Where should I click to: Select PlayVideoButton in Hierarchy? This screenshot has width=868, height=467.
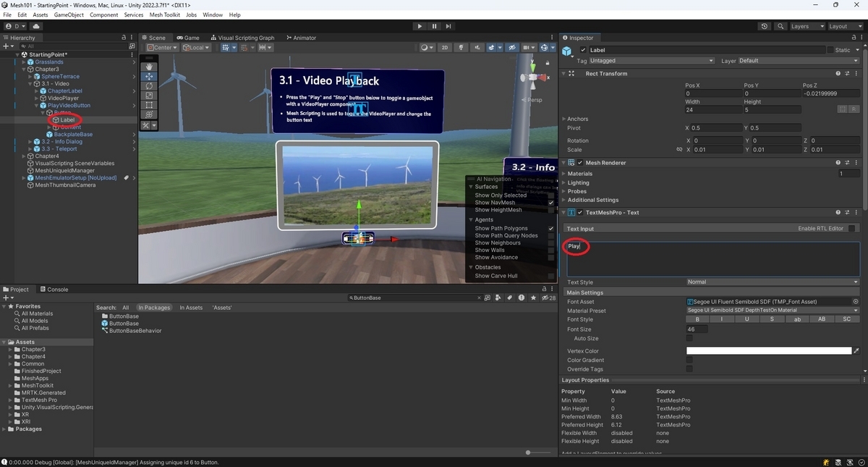(69, 105)
